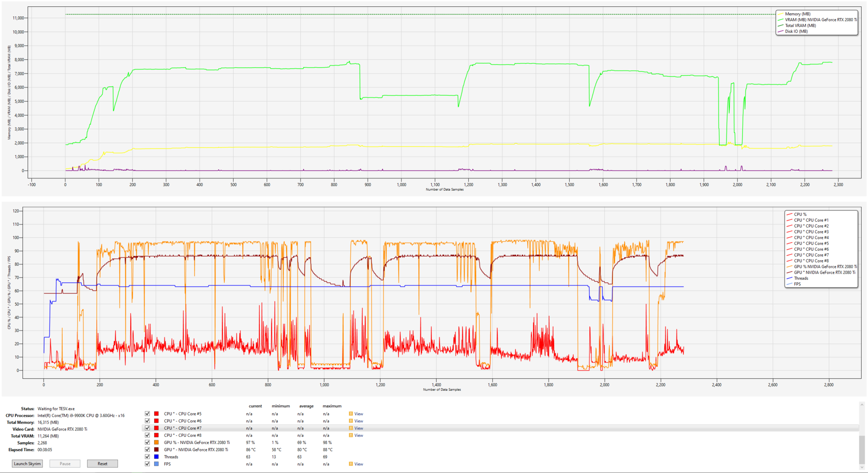Click the Reset button
868x473 pixels.
pos(103,464)
